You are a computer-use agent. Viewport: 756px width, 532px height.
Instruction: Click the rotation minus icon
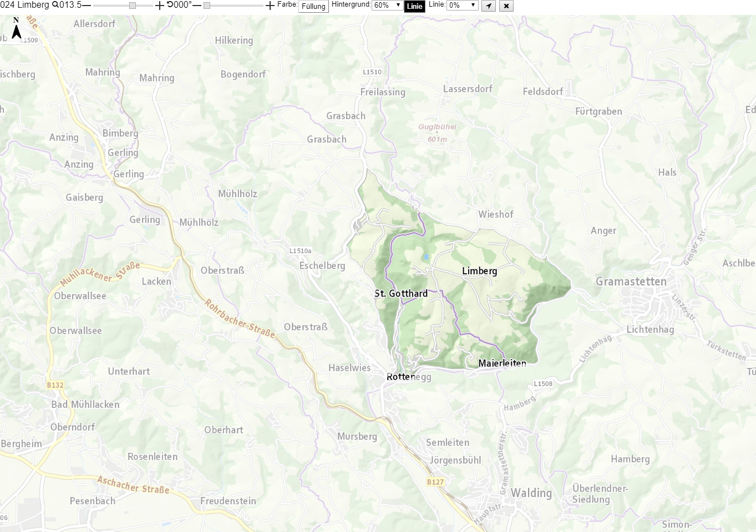click(x=197, y=6)
